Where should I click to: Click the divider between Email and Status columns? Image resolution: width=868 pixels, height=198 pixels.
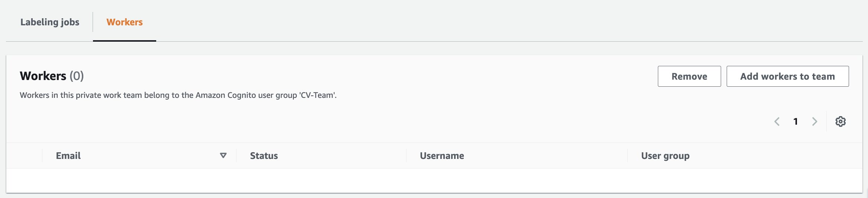pos(237,156)
